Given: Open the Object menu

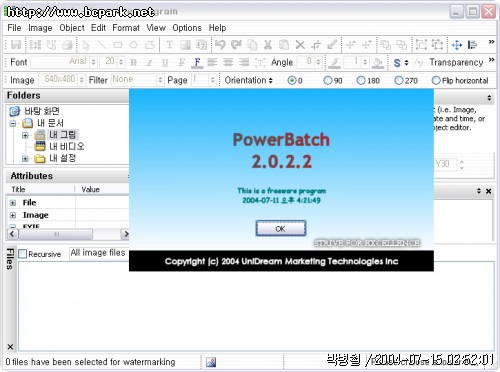Looking at the screenshot, I should pyautogui.click(x=72, y=28).
